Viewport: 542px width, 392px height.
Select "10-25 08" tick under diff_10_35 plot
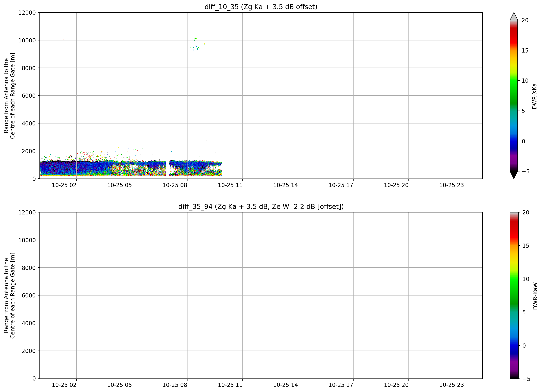175,185
